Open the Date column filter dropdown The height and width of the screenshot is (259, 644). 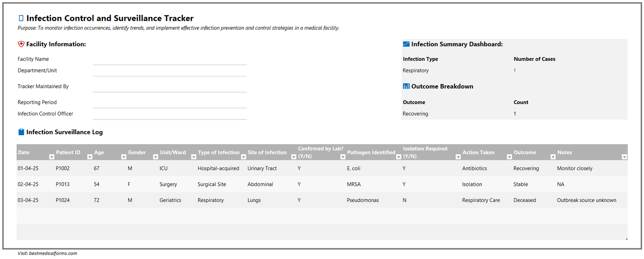coord(52,157)
